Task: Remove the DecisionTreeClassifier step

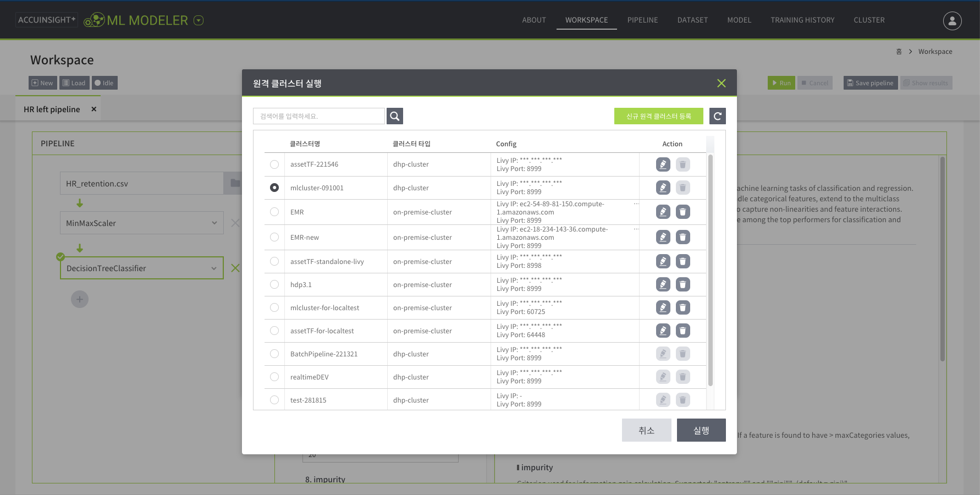Action: pyautogui.click(x=235, y=268)
